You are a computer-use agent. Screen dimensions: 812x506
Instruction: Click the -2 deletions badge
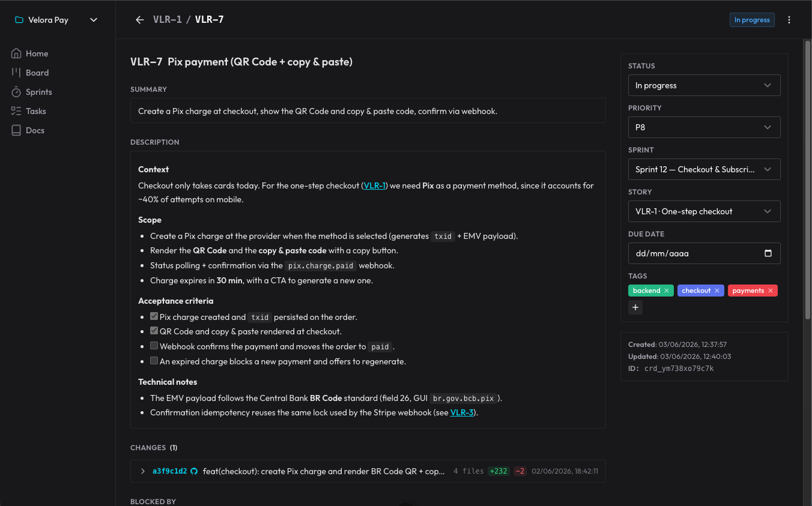tap(520, 471)
